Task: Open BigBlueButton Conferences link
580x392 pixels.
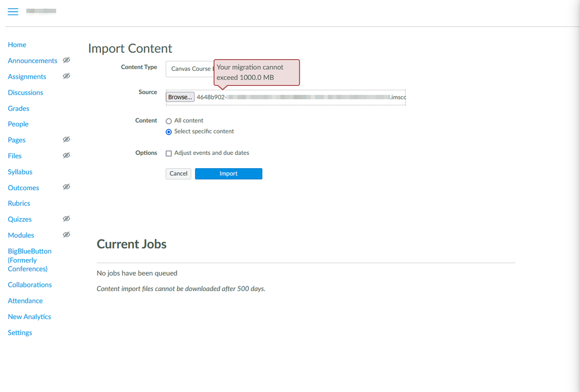Action: [x=30, y=260]
